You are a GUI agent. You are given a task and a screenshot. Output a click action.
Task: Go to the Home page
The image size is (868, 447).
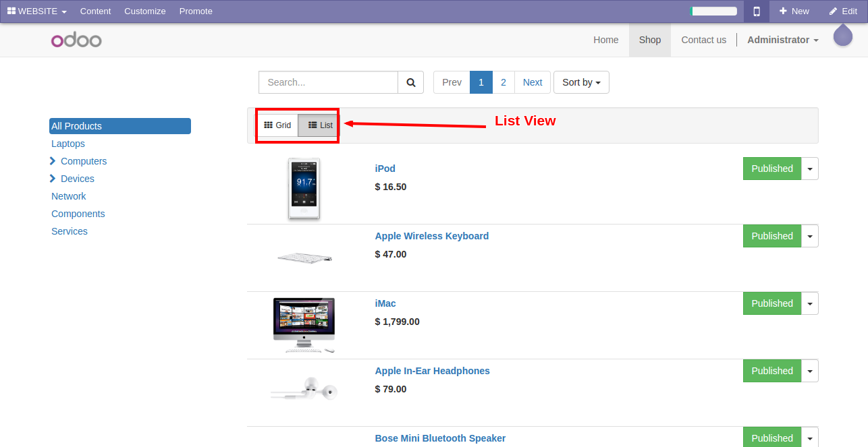point(606,40)
